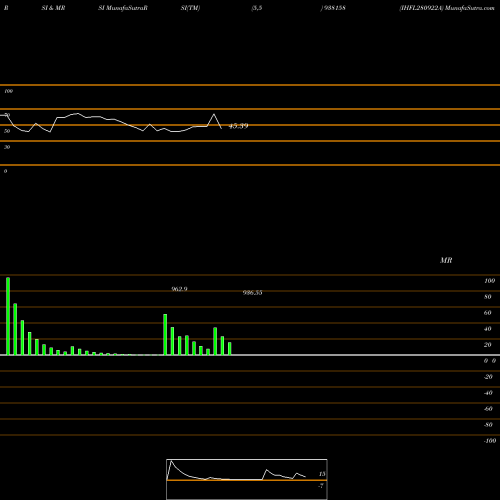The width and height of the screenshot is (500, 500).
Task: Click the -100 label on MR axis
Action: click(x=490, y=441)
